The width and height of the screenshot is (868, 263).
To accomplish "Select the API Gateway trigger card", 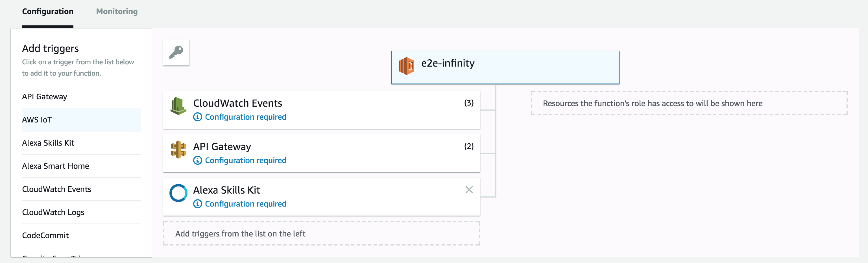I will click(x=321, y=153).
